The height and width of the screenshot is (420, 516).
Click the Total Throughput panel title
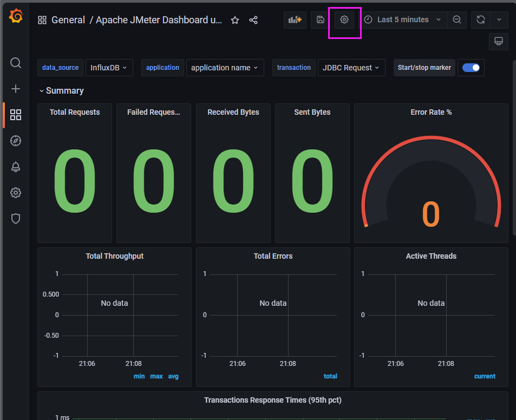115,256
